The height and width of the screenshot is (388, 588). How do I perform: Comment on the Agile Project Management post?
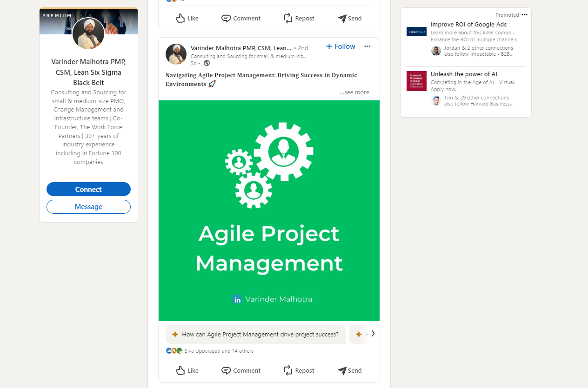[241, 370]
